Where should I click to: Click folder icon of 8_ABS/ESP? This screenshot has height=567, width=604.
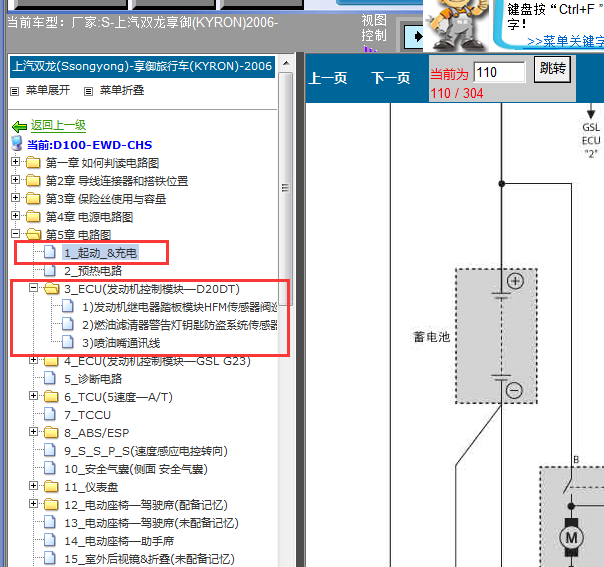51,433
